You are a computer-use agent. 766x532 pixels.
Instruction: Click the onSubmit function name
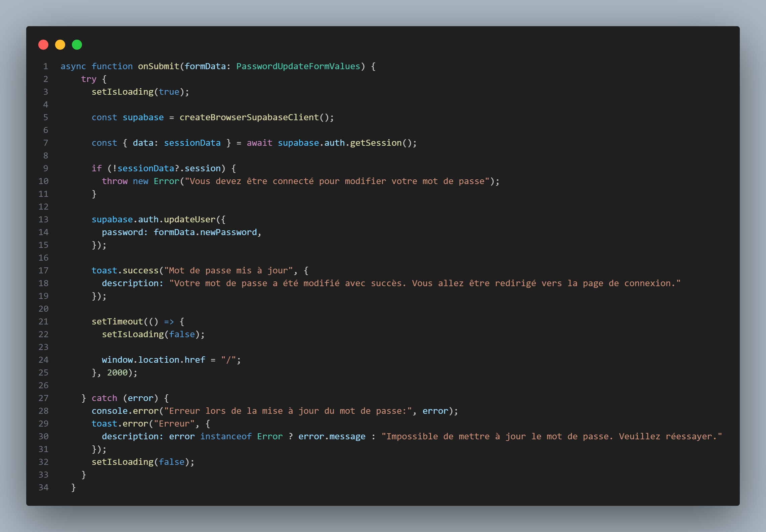click(159, 66)
